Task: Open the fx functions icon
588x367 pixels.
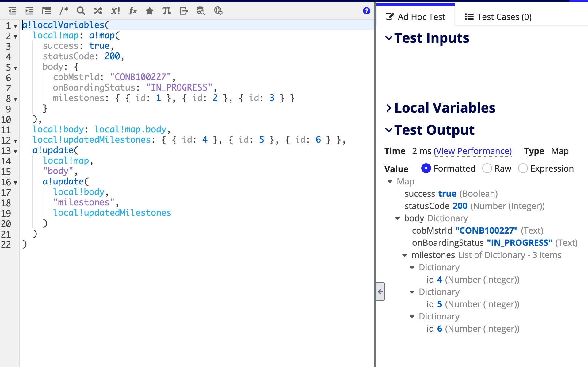Action: (x=132, y=11)
